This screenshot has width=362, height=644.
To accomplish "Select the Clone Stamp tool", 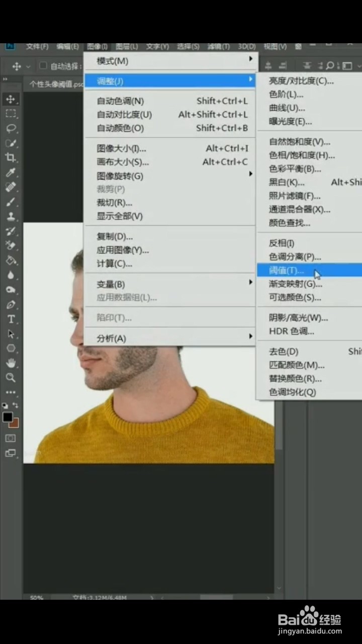I will coord(11,216).
